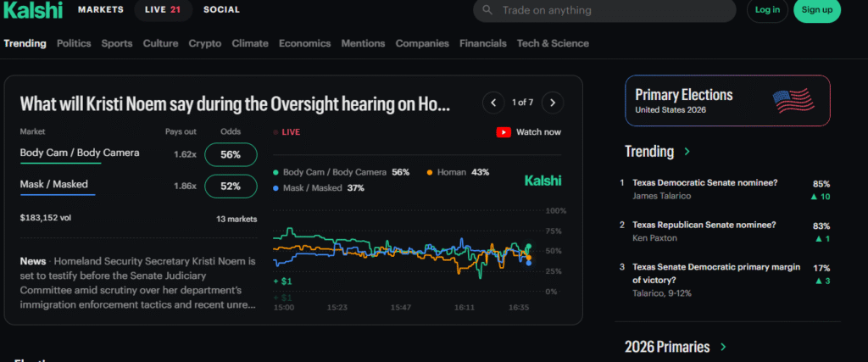The width and height of the screenshot is (868, 362).
Task: Click the red LIVE indicator above chart
Action: pos(287,132)
